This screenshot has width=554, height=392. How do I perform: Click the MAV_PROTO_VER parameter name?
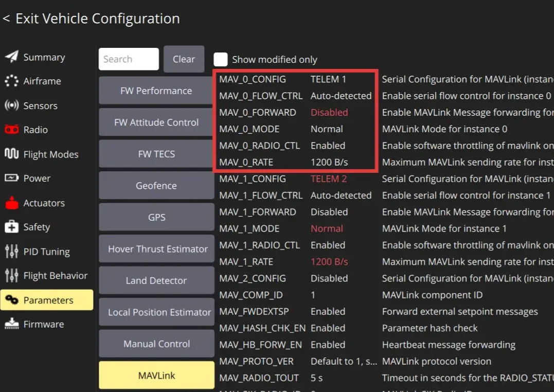[256, 362]
